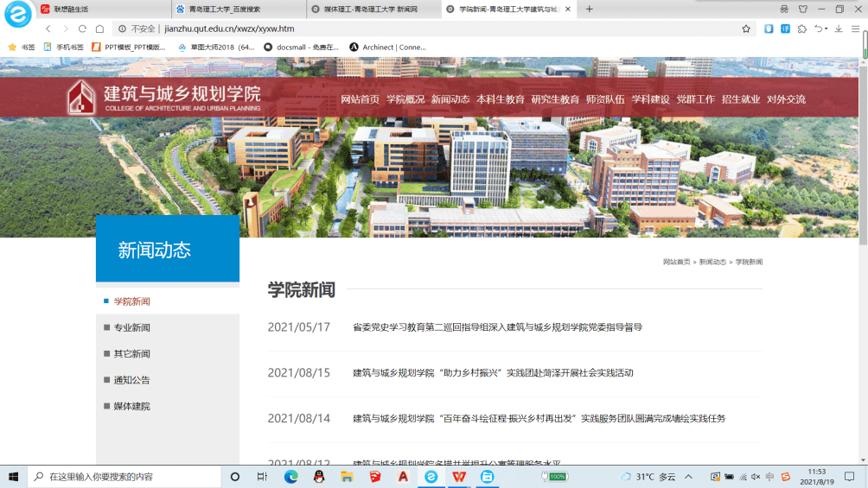Open WPS Office on taskbar
The image size is (868, 488).
click(459, 477)
